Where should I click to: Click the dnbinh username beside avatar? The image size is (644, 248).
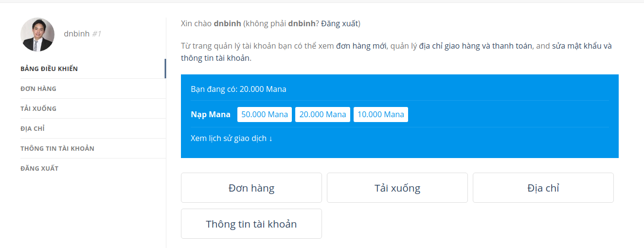pos(77,34)
